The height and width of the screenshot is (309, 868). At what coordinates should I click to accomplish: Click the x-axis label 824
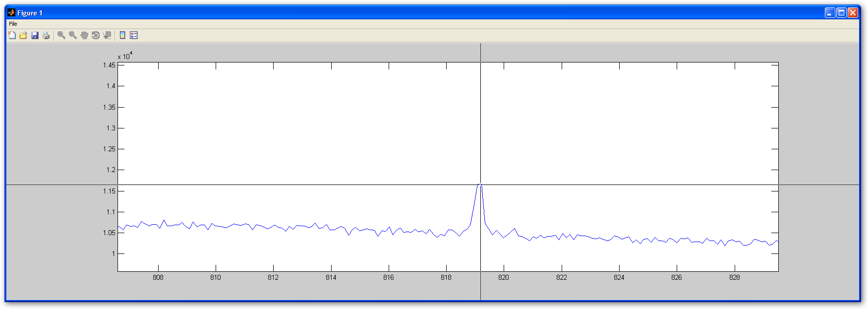pyautogui.click(x=619, y=277)
